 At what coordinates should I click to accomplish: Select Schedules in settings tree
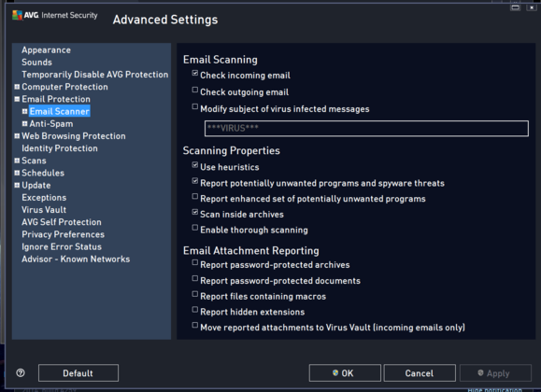tap(43, 173)
